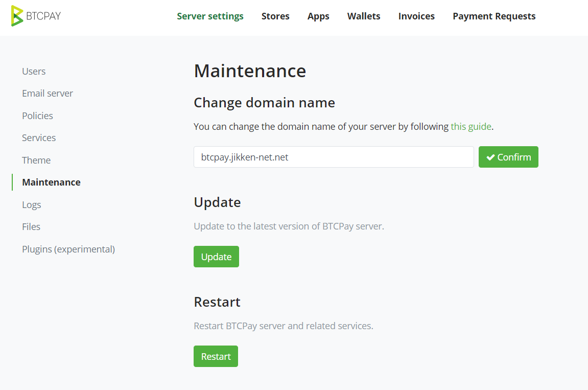Click 'Restart BTCPay server and related services' text
The image size is (588, 390).
pos(284,326)
